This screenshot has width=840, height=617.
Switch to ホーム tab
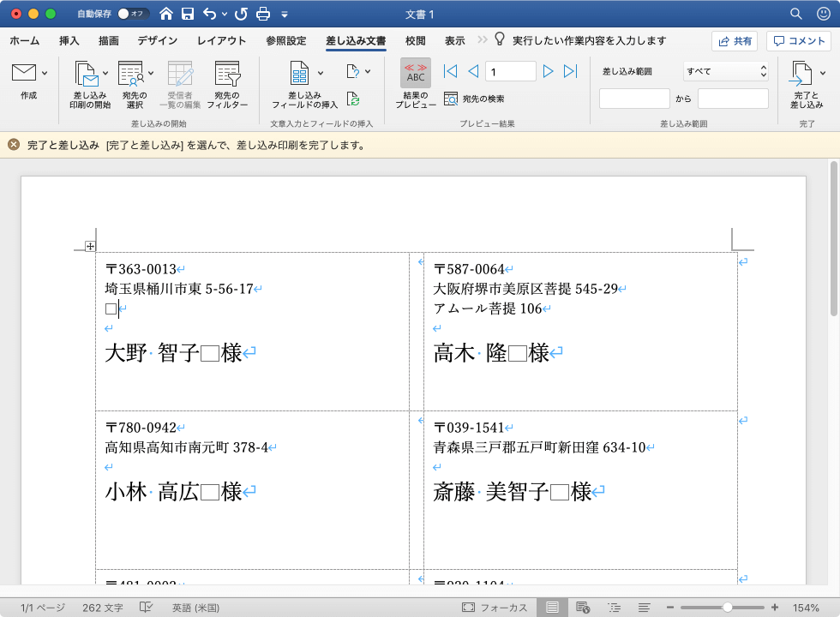(x=25, y=41)
